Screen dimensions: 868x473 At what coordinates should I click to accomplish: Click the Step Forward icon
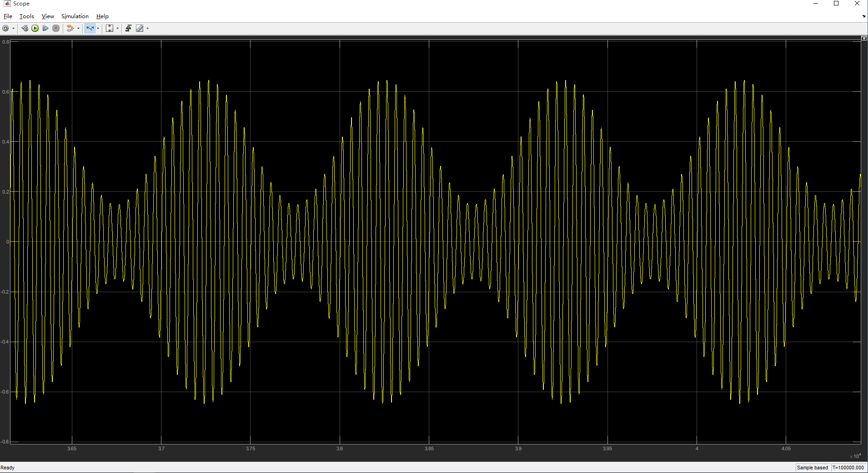pos(45,28)
